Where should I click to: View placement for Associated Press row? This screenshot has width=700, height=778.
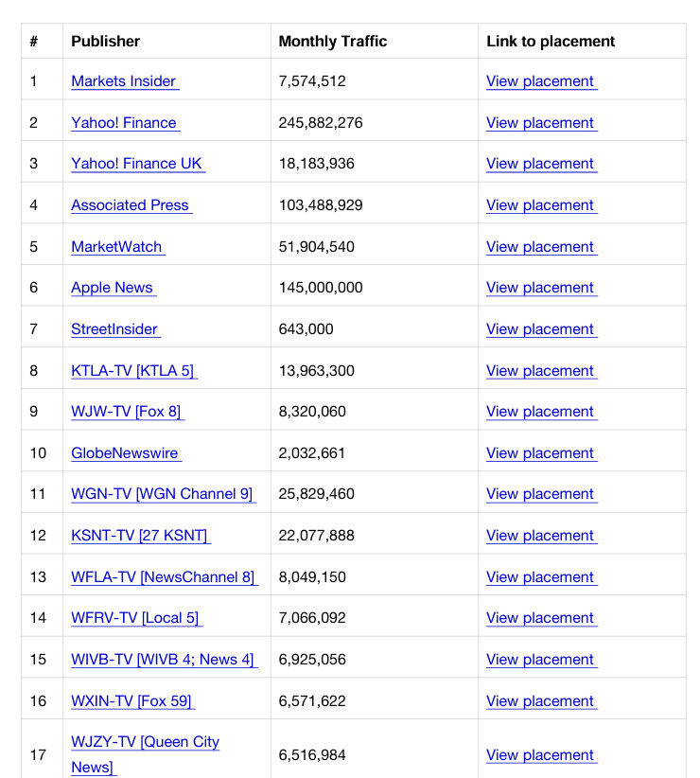[541, 205]
